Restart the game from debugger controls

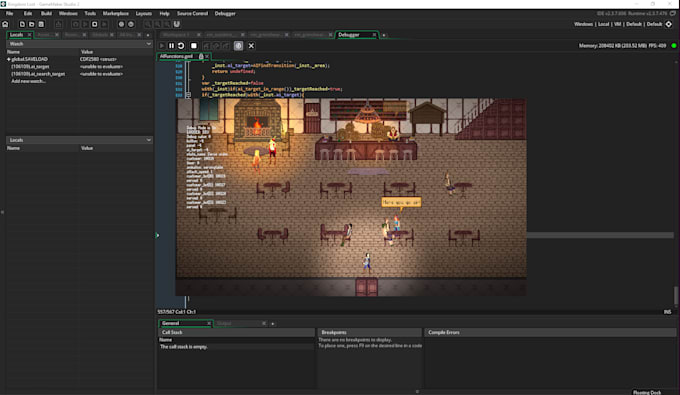[181, 46]
